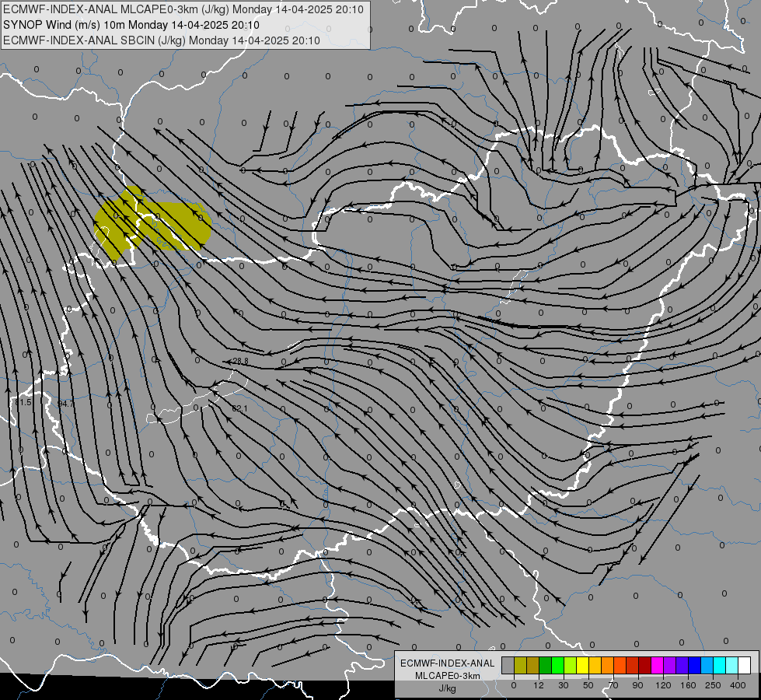Click the 94.7 value on the map
This screenshot has height=700, width=761.
(x=66, y=404)
